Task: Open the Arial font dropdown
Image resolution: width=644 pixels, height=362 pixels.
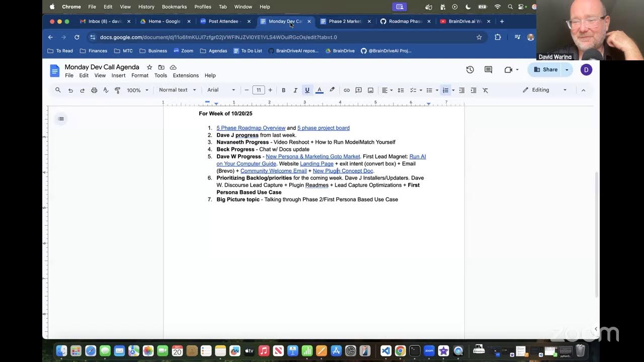Action: click(x=221, y=90)
